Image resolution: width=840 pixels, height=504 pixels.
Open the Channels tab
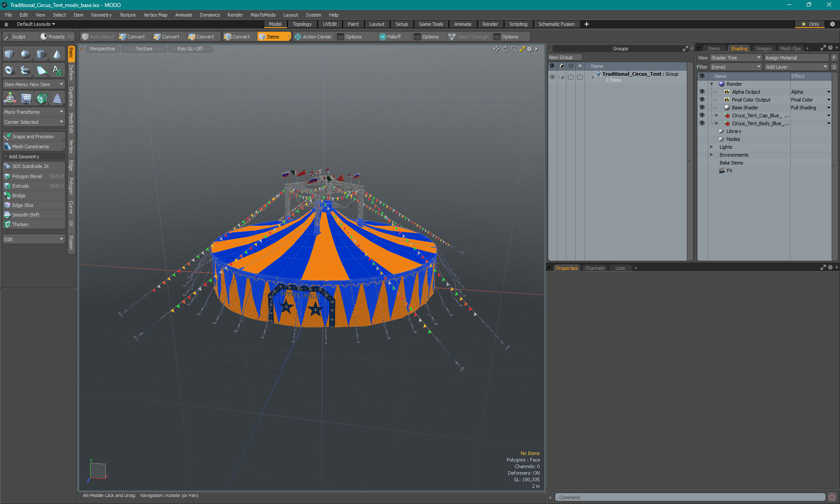(594, 268)
